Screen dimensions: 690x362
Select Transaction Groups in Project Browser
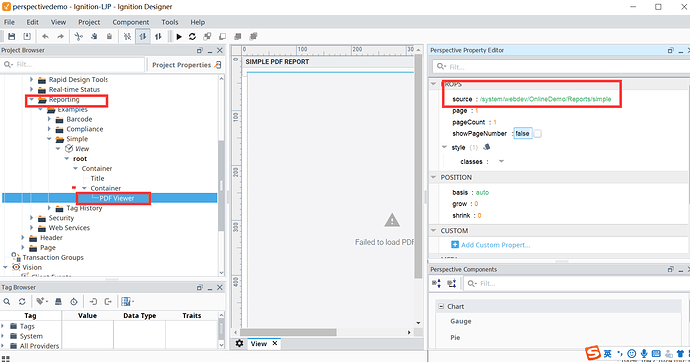coord(53,257)
